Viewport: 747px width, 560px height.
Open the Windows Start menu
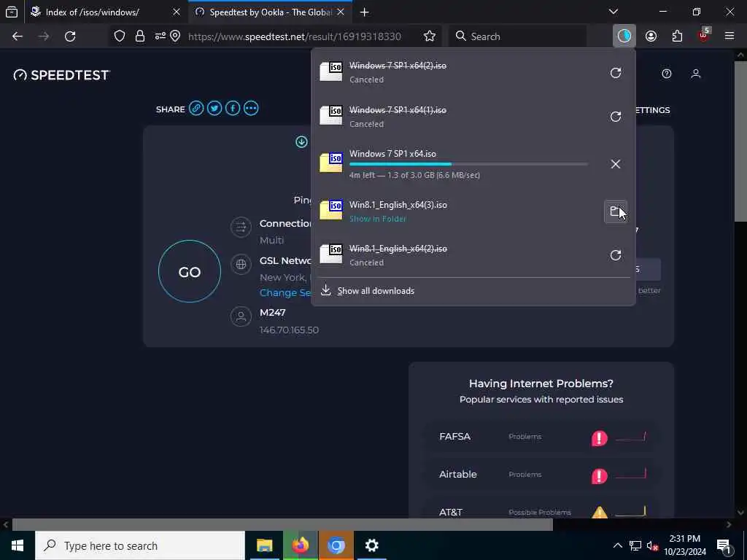(x=18, y=545)
